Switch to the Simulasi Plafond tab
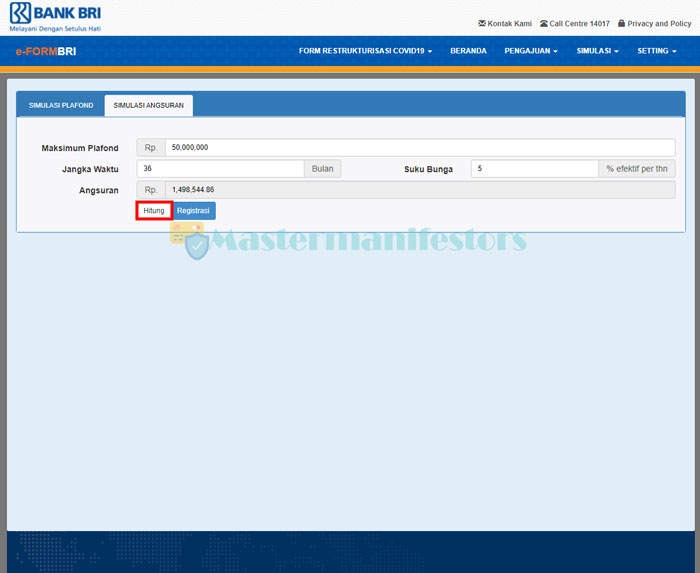Viewport: 700px width, 573px height. click(x=61, y=105)
